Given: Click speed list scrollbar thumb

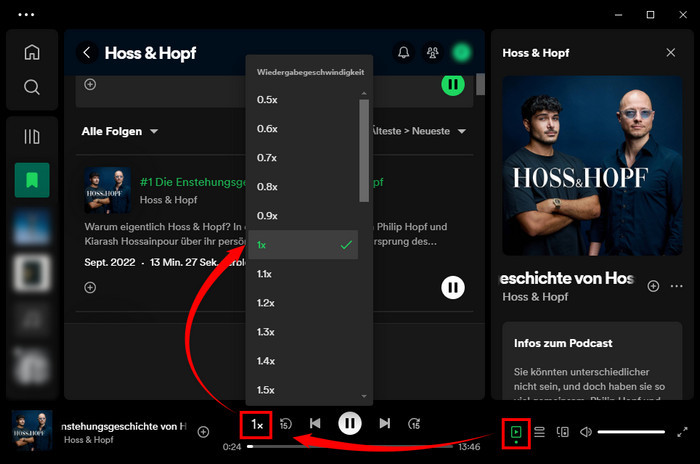Looking at the screenshot, I should (364, 150).
